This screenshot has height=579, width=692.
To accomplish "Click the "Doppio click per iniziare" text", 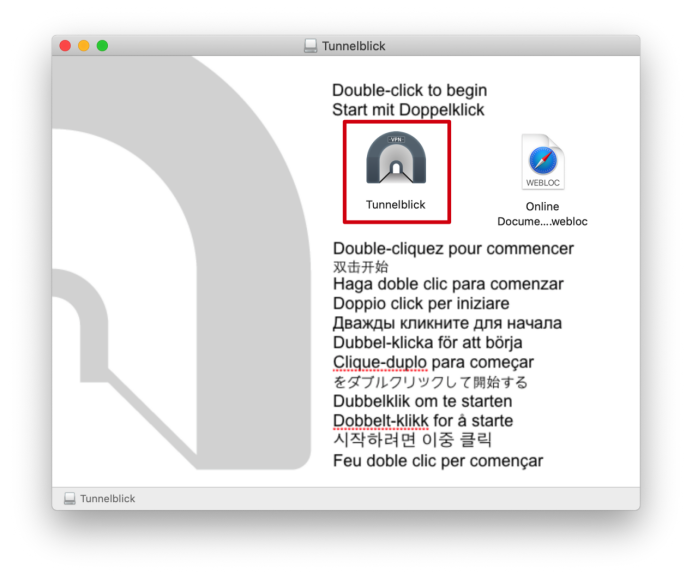I will [x=421, y=303].
